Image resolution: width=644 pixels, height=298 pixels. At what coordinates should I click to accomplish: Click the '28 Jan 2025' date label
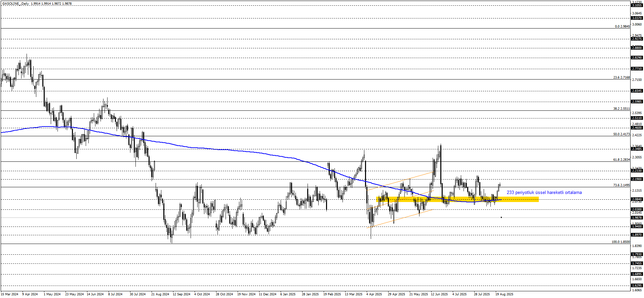point(310,294)
